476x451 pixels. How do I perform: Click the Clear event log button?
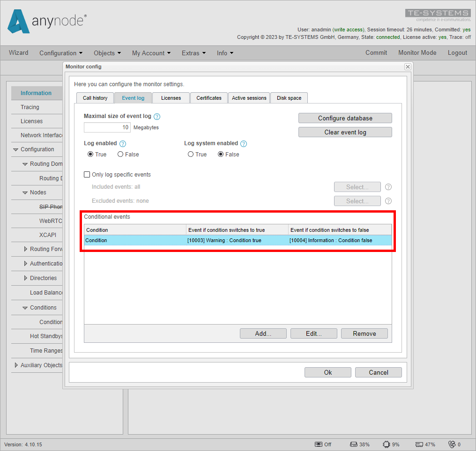point(345,132)
